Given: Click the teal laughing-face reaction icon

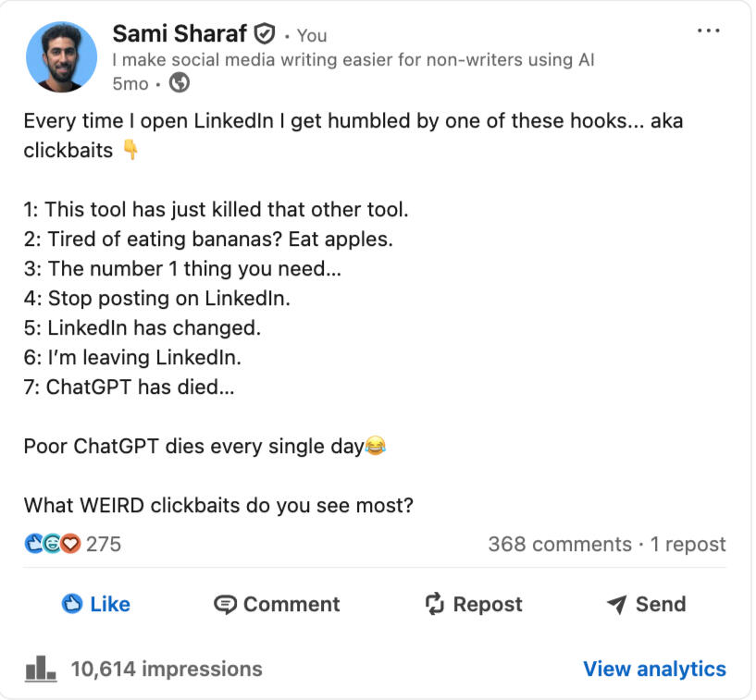Looking at the screenshot, I should (x=53, y=544).
